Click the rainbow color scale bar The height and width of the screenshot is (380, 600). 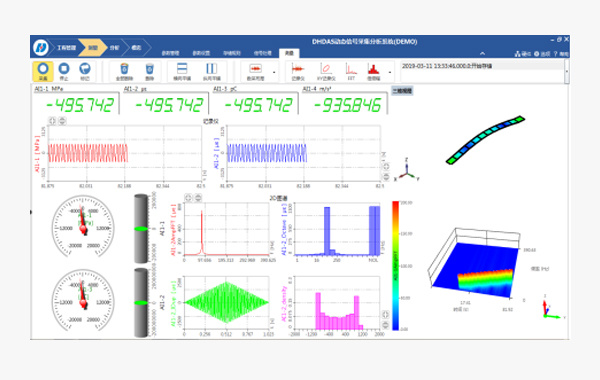coord(395,266)
